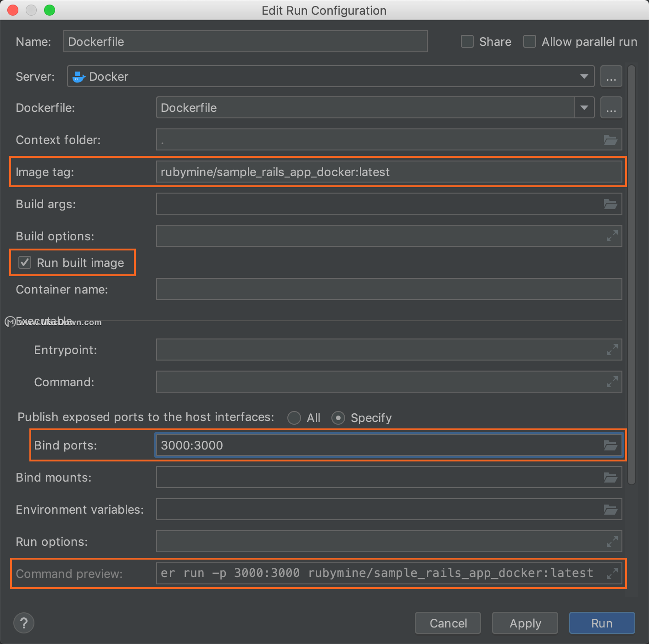Viewport: 649px width, 644px height.
Task: Click the red close window button
Action: [13, 10]
